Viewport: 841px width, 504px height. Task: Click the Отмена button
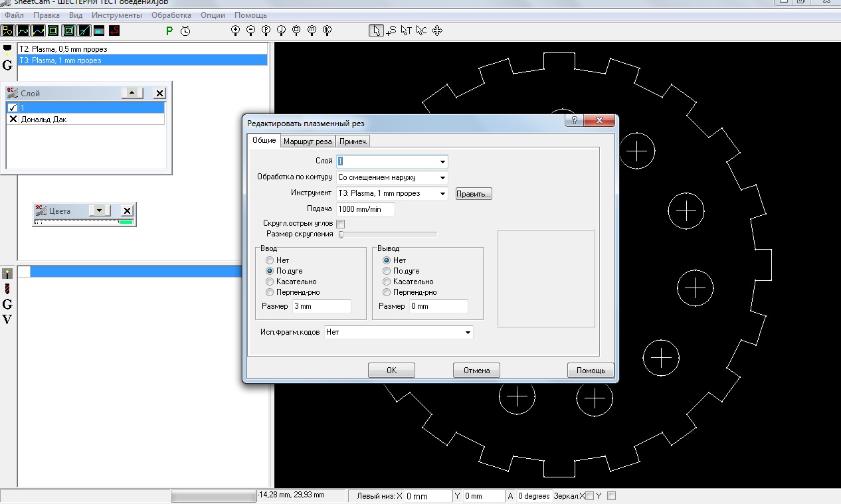pyautogui.click(x=476, y=371)
